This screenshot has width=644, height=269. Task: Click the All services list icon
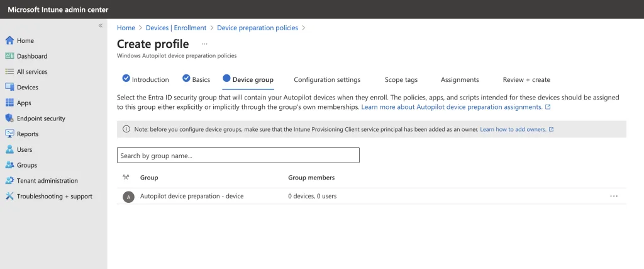pos(9,72)
